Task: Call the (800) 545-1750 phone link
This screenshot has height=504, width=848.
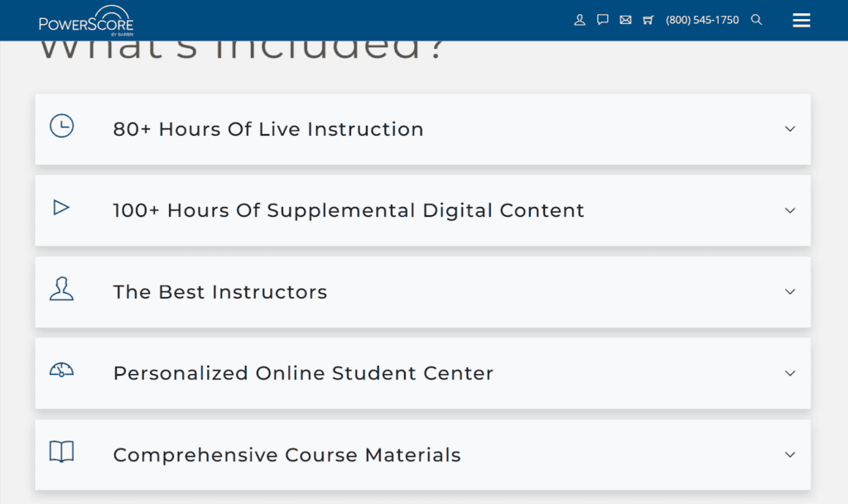Action: pos(702,19)
